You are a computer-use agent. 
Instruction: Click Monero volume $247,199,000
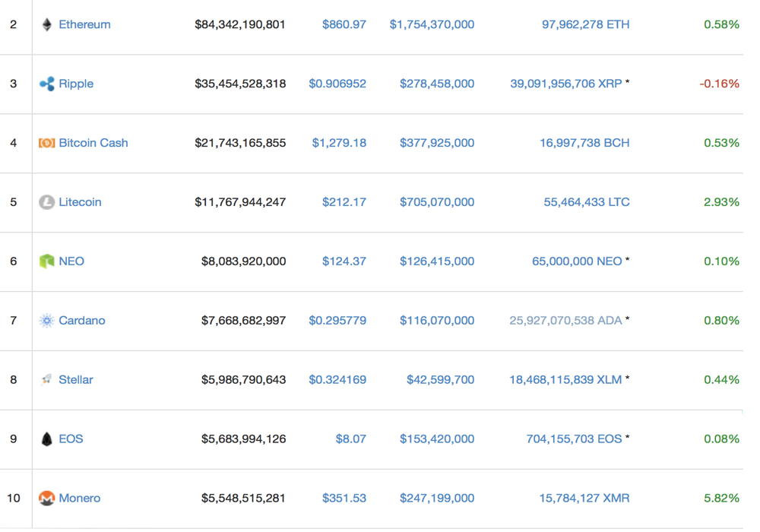click(437, 498)
